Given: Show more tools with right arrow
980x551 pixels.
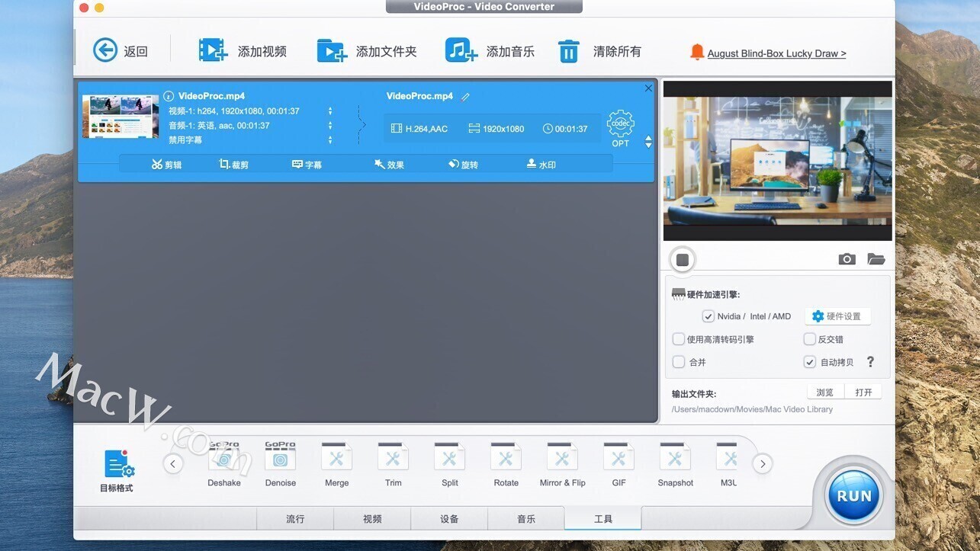Looking at the screenshot, I should point(762,463).
